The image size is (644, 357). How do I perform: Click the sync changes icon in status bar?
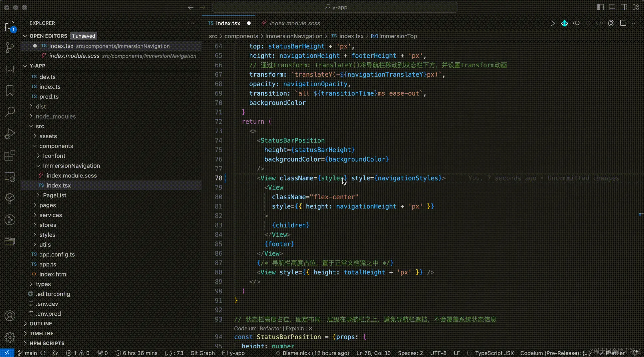tap(43, 353)
